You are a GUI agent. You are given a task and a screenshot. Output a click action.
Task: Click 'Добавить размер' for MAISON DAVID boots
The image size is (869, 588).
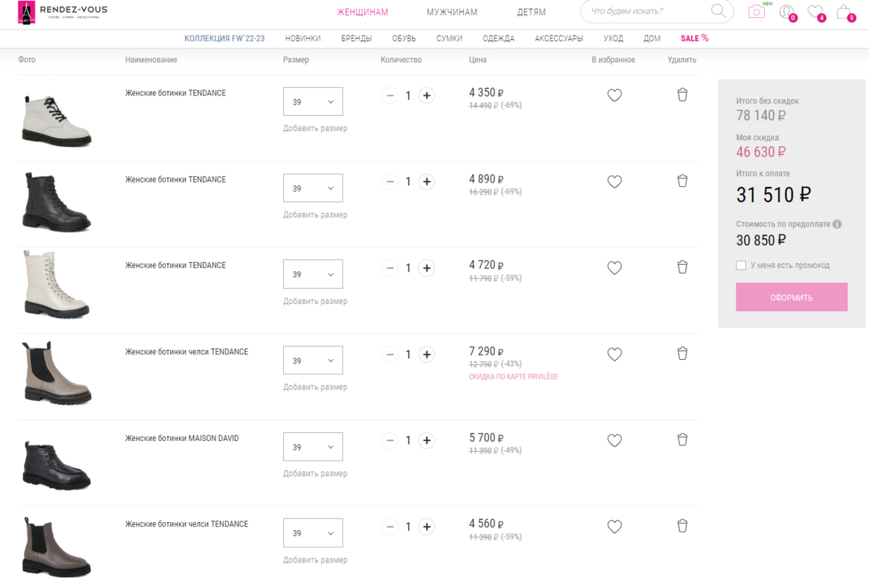[x=315, y=473]
